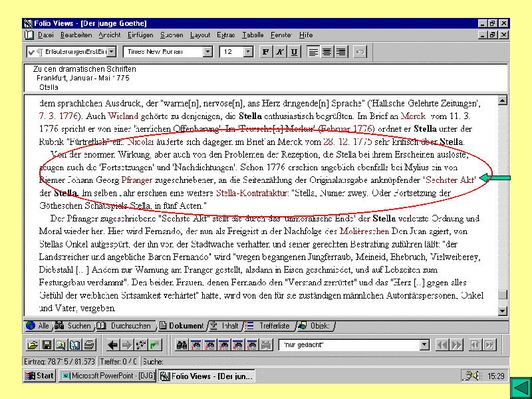Image resolution: width=532 pixels, height=399 pixels.
Task: Click the Print icon in bottom toolbar
Action: tap(90, 344)
